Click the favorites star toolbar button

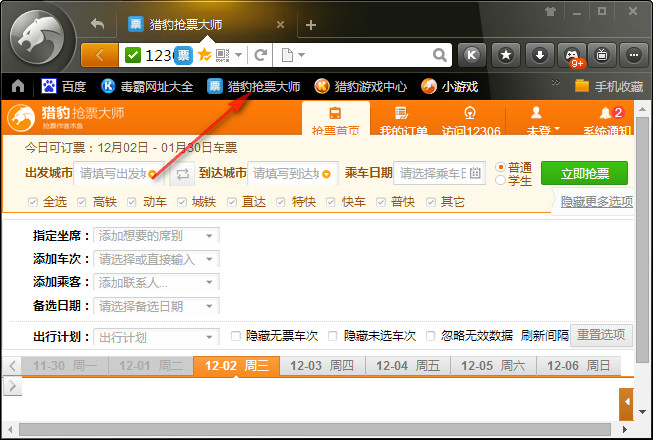(x=507, y=54)
